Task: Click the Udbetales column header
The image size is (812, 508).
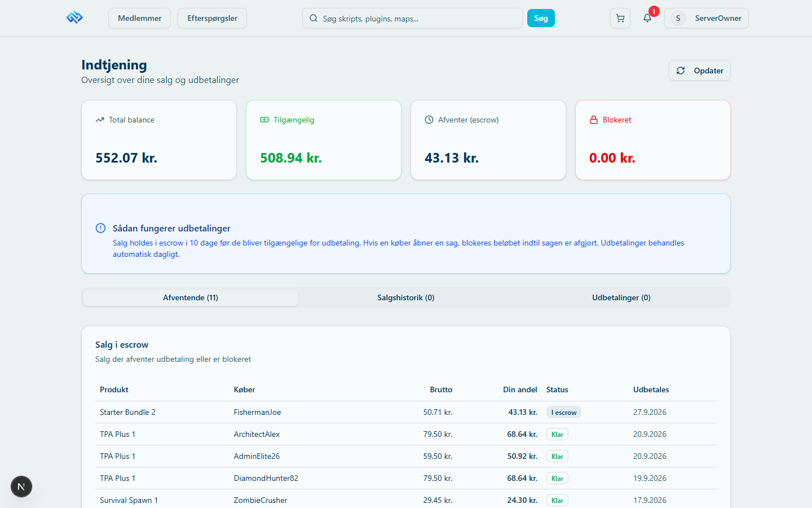Action: click(651, 389)
